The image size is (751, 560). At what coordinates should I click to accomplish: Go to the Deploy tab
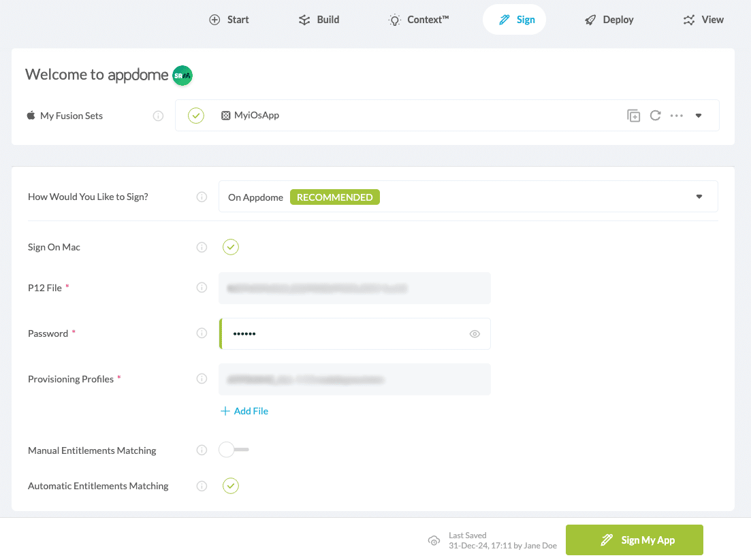click(609, 20)
